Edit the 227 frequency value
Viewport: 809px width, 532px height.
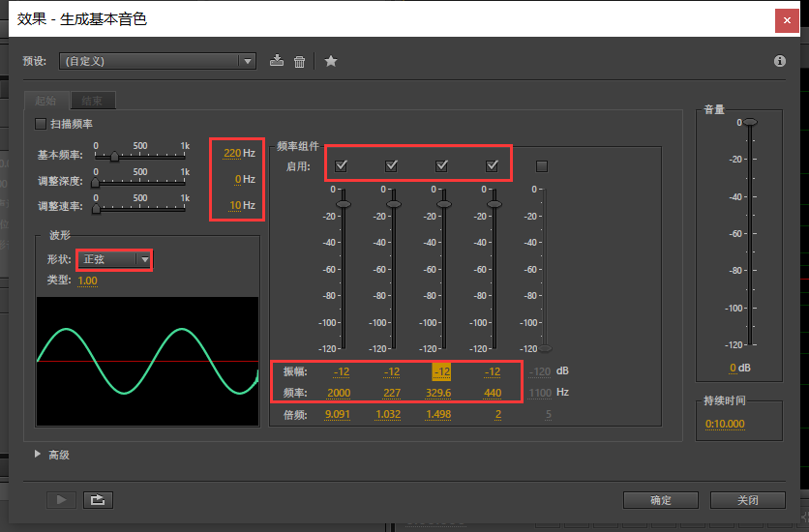click(x=392, y=393)
